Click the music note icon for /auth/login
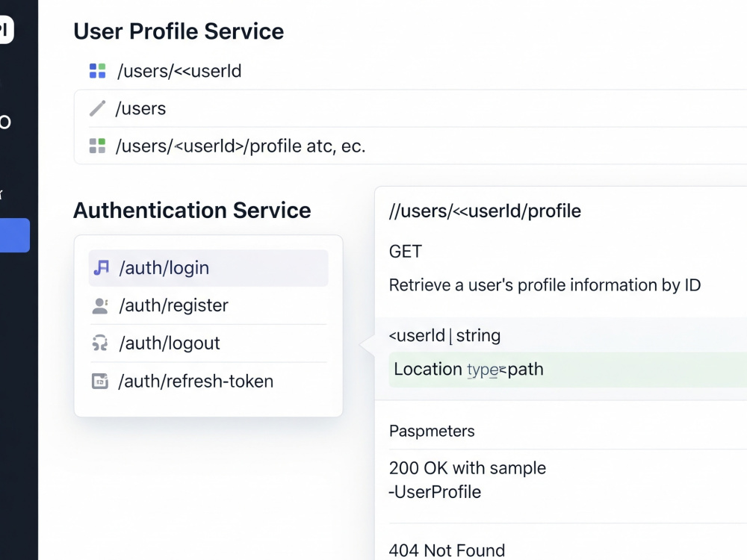Viewport: 747px width, 560px height. (x=101, y=267)
